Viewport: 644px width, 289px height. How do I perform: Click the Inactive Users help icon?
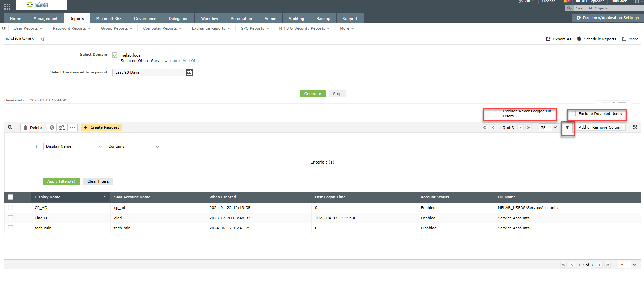point(43,39)
